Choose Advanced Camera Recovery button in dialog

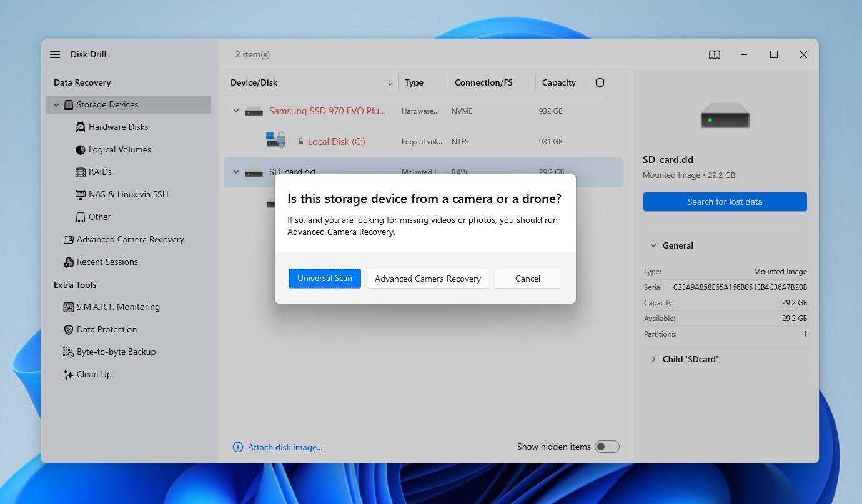pyautogui.click(x=428, y=279)
